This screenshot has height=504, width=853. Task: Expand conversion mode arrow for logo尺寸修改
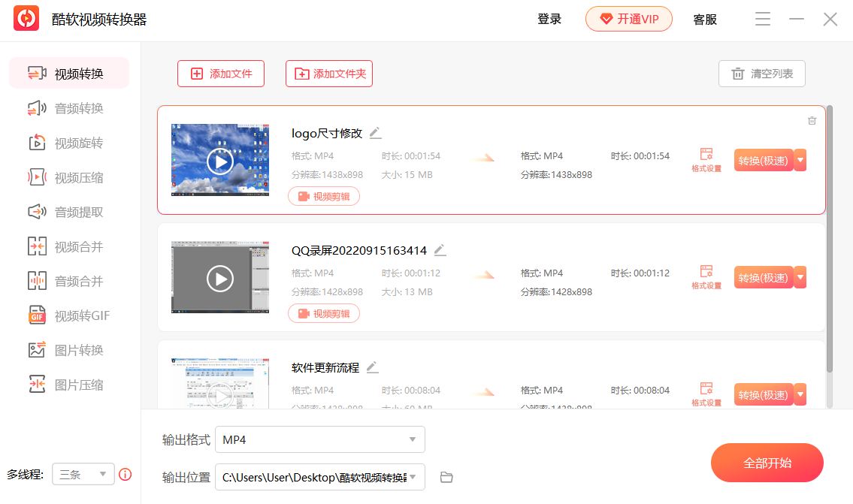click(x=800, y=161)
